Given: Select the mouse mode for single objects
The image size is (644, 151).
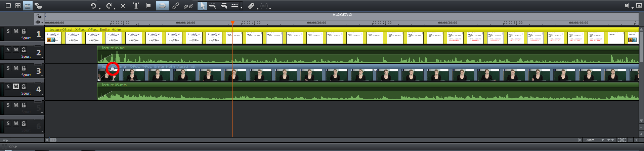Looking at the screenshot, I should 202,6.
